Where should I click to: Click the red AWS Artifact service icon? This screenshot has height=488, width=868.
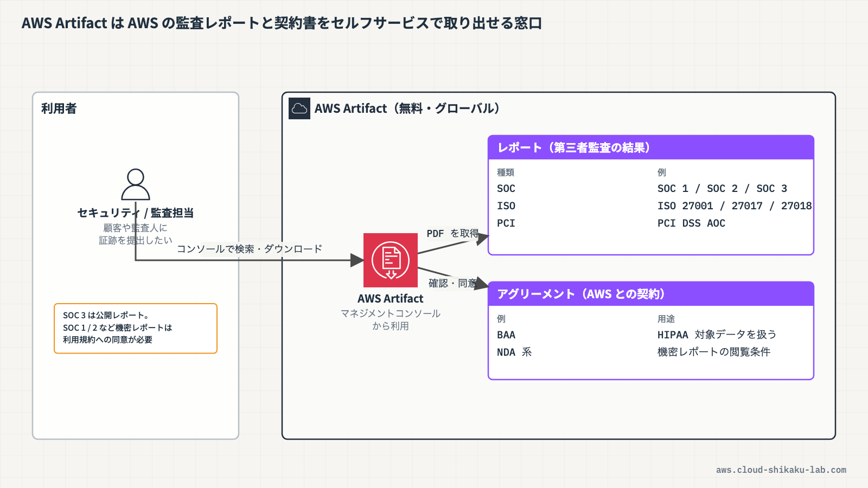coord(391,260)
